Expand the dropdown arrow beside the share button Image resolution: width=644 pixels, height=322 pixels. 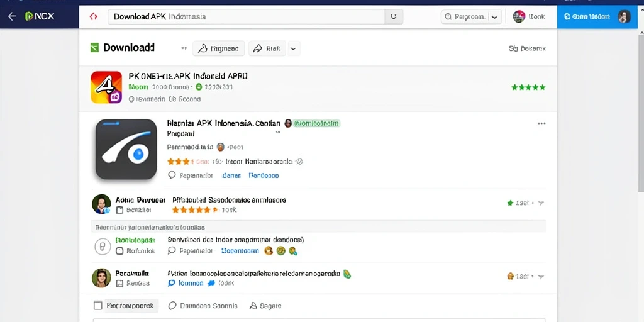click(293, 48)
